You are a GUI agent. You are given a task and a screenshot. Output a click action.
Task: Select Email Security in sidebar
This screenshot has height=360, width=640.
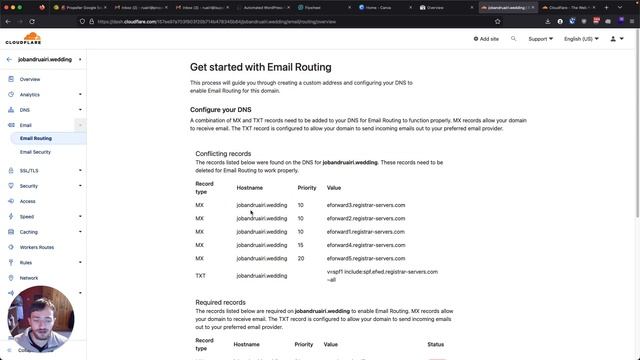[36, 152]
